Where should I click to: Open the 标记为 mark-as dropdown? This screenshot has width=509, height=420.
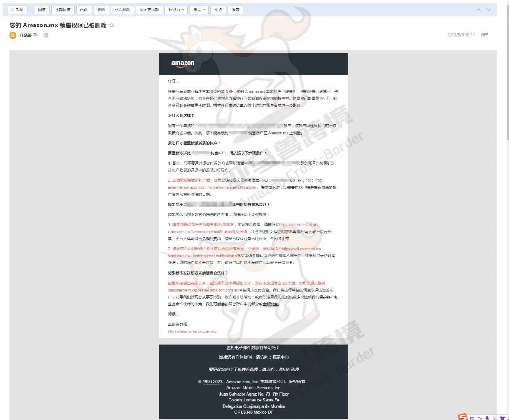click(x=177, y=10)
